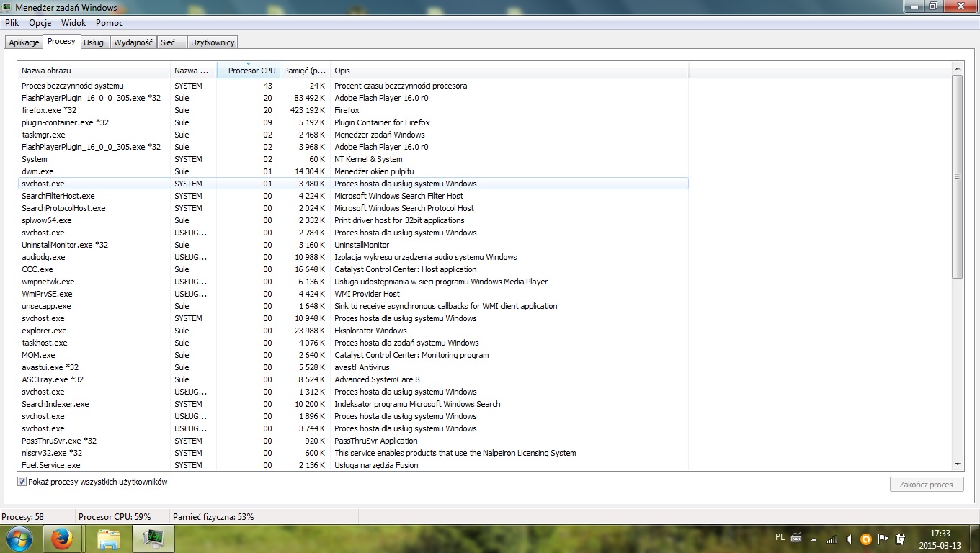Open the Pomoc menu
Image resolution: width=980 pixels, height=553 pixels.
[110, 23]
